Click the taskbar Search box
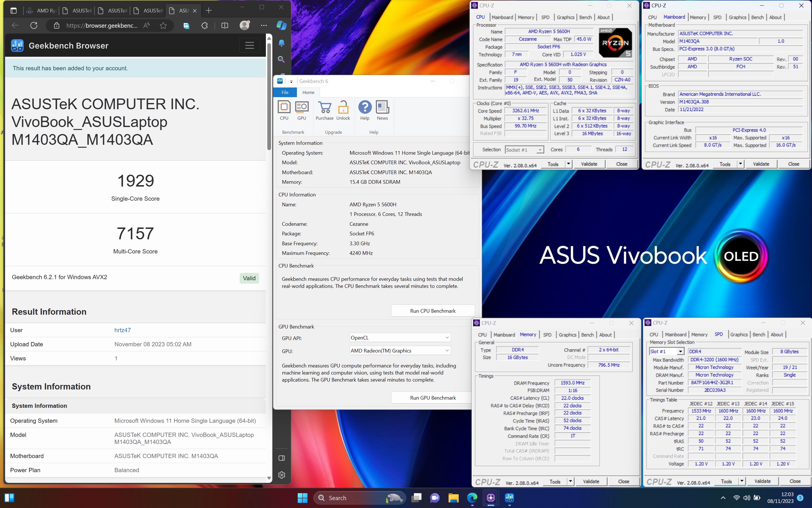Image resolution: width=812 pixels, height=508 pixels. click(360, 498)
